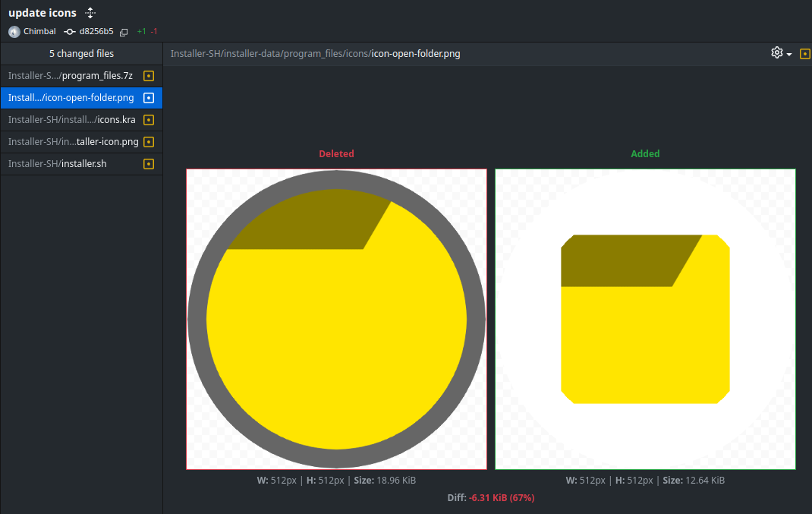Select installer.sh in the file list
This screenshot has height=514, width=812.
[81, 164]
